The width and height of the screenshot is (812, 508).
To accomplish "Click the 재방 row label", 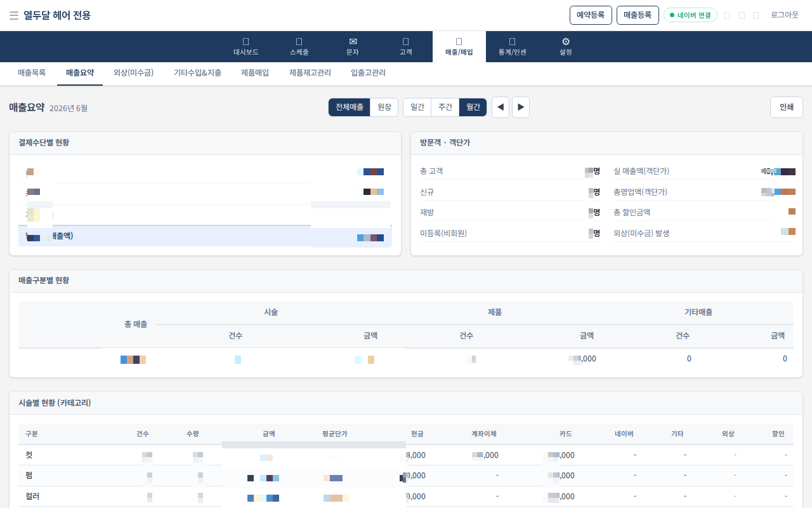I will tap(427, 212).
